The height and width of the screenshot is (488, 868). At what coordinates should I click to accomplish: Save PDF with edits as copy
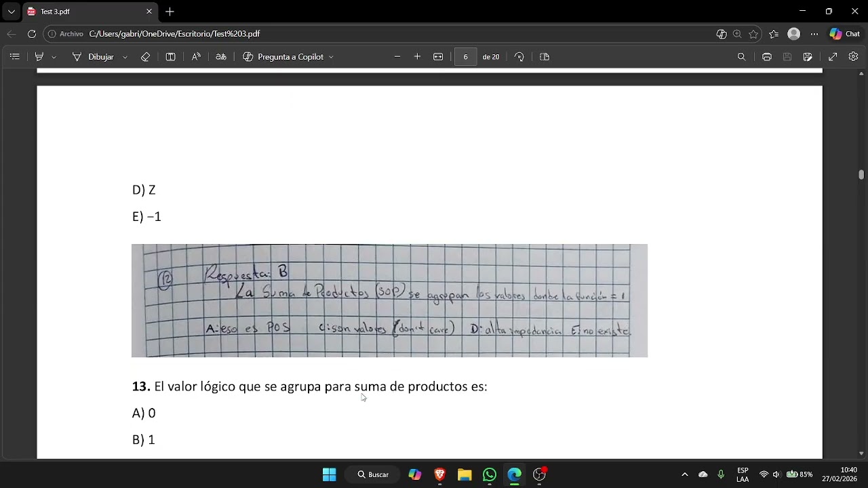pyautogui.click(x=808, y=57)
